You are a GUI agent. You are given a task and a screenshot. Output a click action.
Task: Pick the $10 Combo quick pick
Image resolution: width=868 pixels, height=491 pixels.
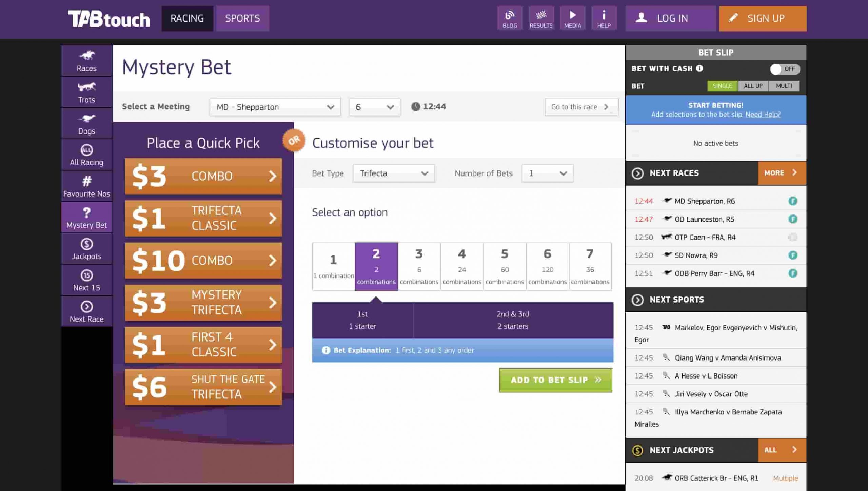pos(203,261)
